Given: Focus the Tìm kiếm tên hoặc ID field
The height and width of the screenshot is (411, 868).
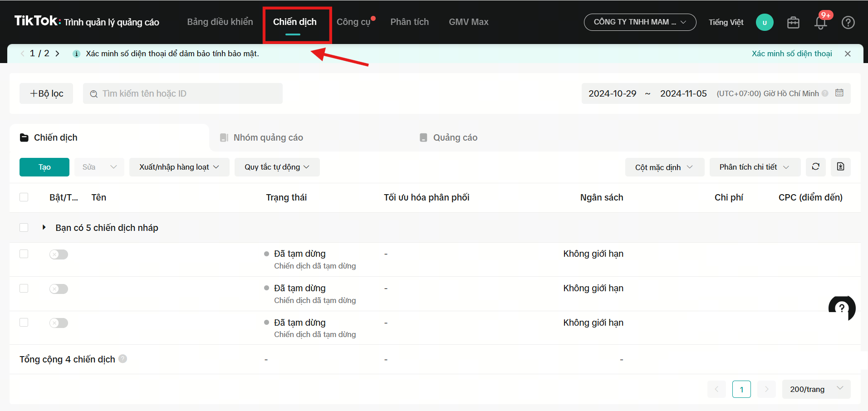Looking at the screenshot, I should click(x=183, y=93).
